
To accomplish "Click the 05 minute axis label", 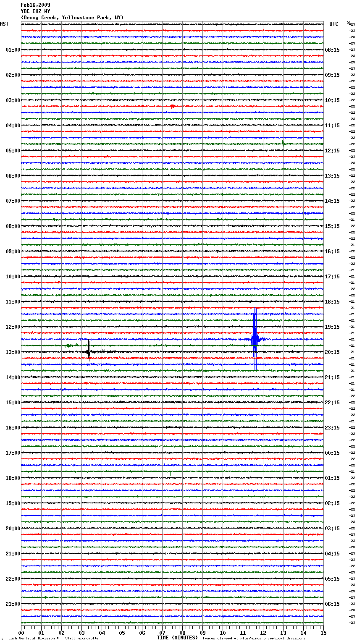I will (x=122, y=633).
